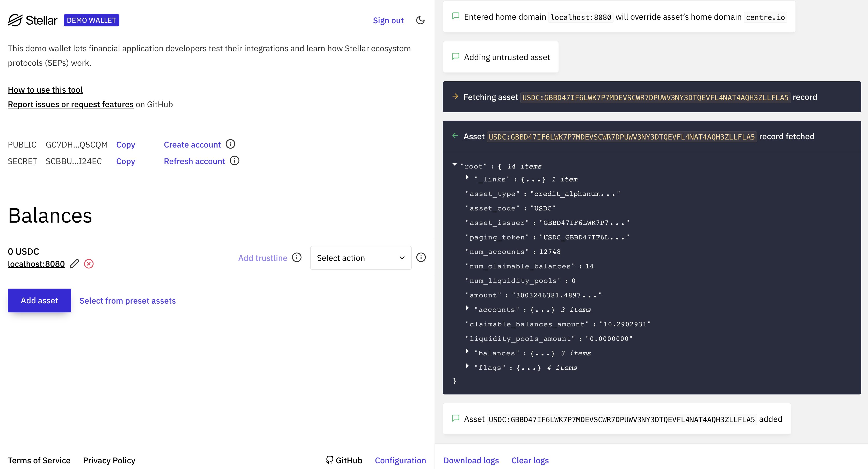Click the Copy icon for PUBLIC key
This screenshot has width=868, height=469.
126,144
